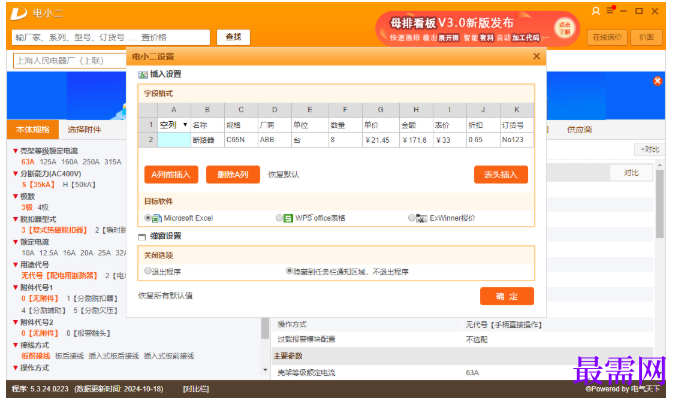
Task: Switch to the 本体规格 tab
Action: pos(33,129)
